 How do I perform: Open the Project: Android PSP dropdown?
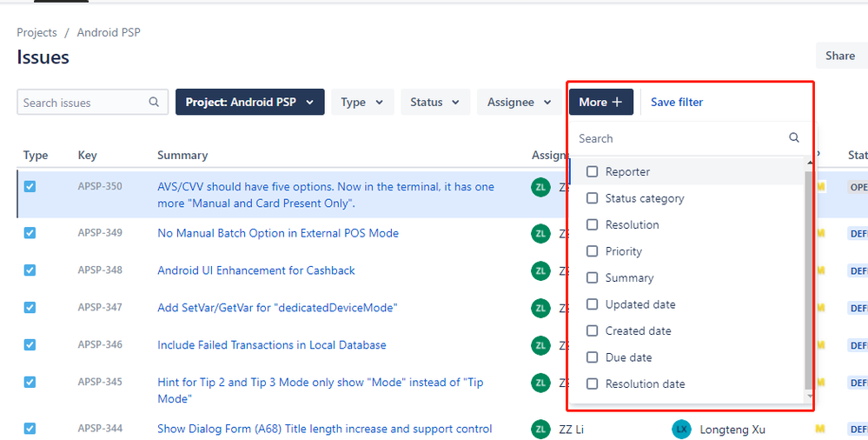tap(249, 102)
